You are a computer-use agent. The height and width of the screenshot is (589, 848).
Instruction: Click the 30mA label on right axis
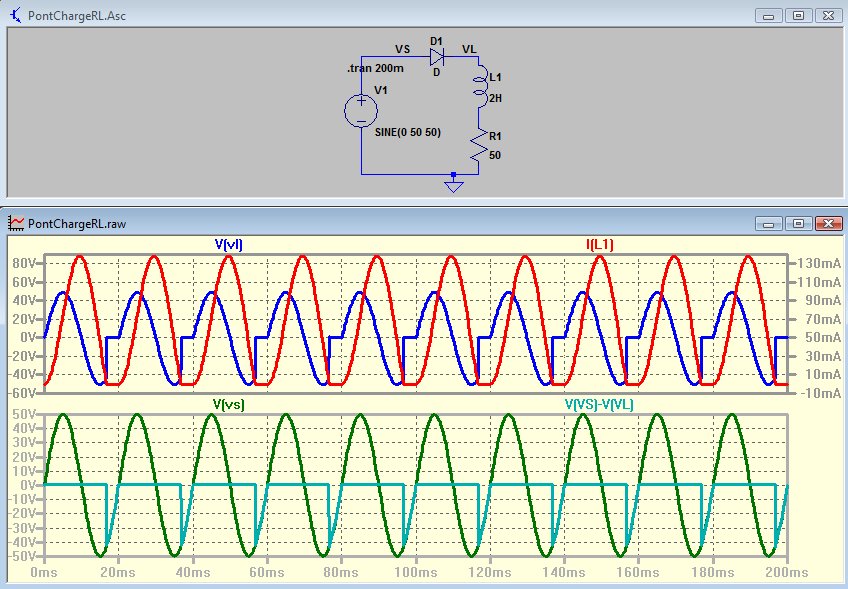pos(823,356)
